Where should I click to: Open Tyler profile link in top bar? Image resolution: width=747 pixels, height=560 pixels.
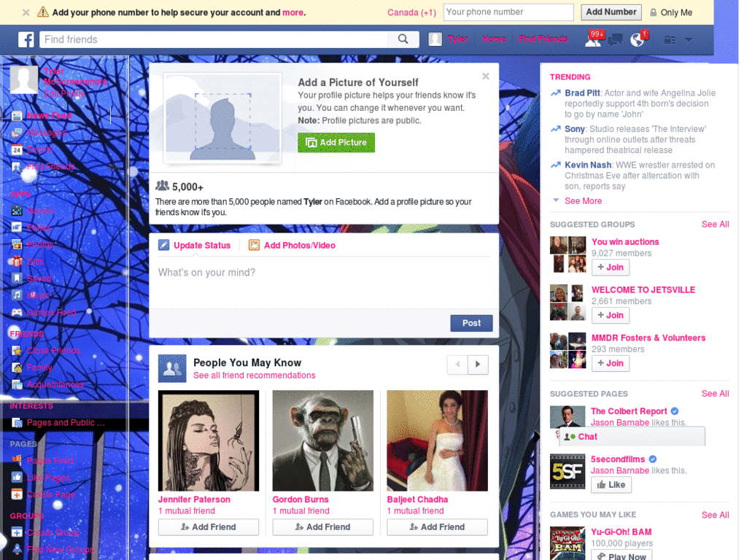tap(457, 39)
